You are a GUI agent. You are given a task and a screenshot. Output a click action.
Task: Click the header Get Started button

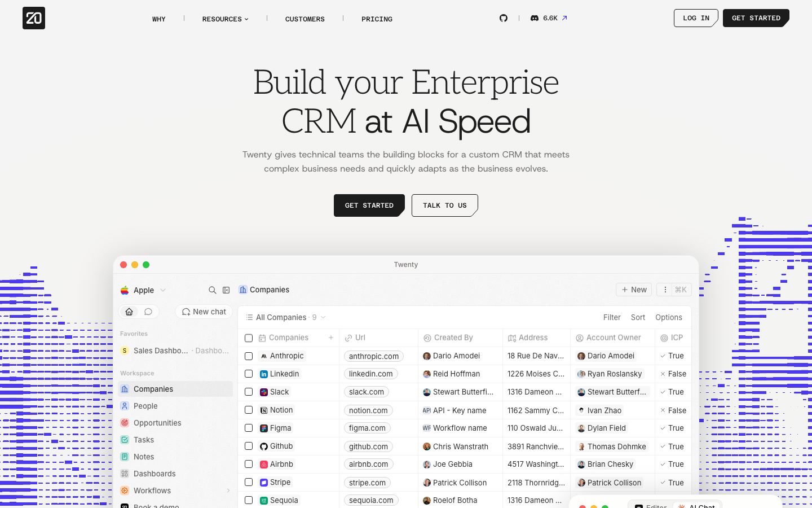[x=756, y=18]
